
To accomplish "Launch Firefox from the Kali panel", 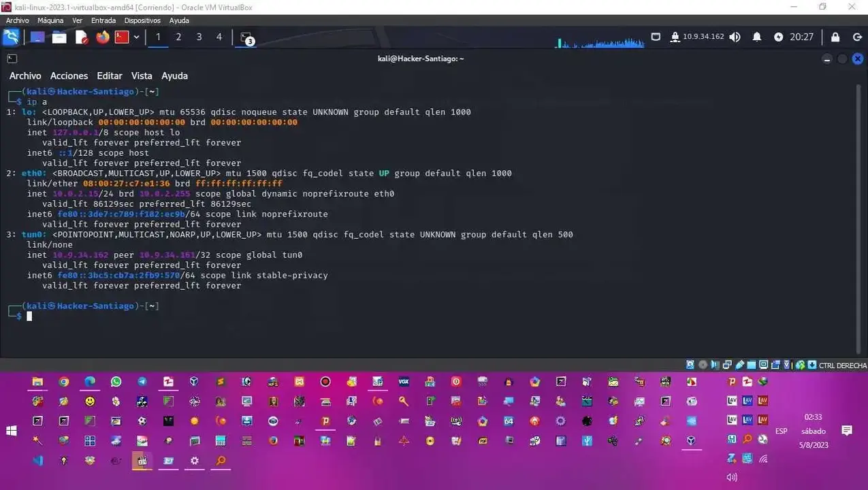I will coord(103,37).
